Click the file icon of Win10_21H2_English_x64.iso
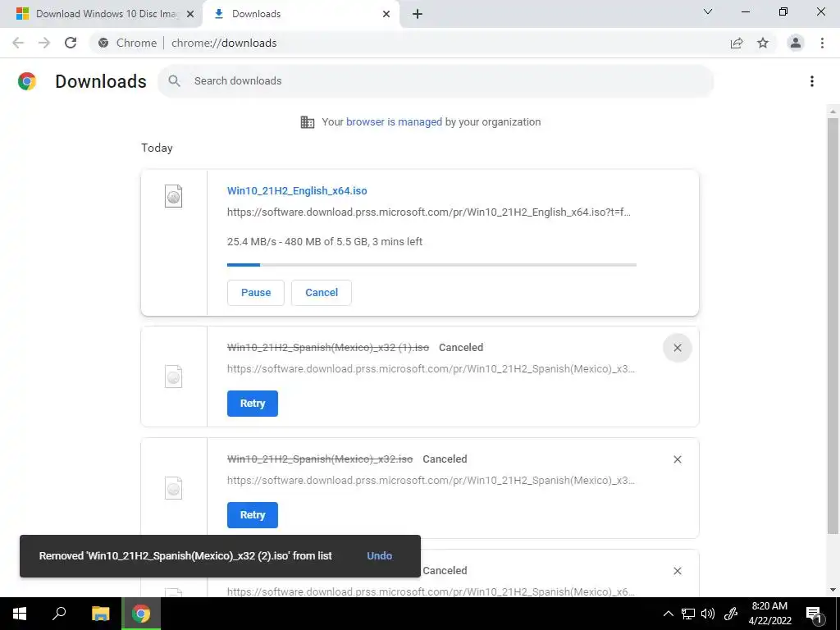Screen dimensions: 840x630 pyautogui.click(x=174, y=196)
